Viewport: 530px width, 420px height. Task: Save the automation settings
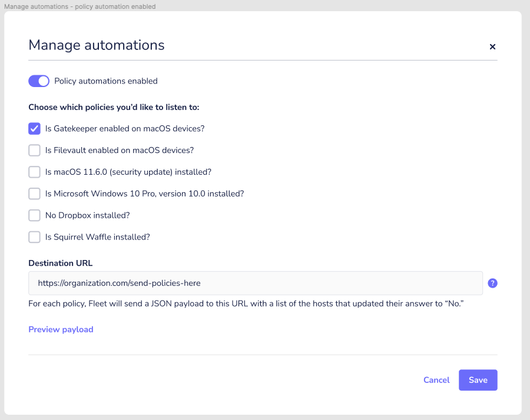click(x=478, y=380)
